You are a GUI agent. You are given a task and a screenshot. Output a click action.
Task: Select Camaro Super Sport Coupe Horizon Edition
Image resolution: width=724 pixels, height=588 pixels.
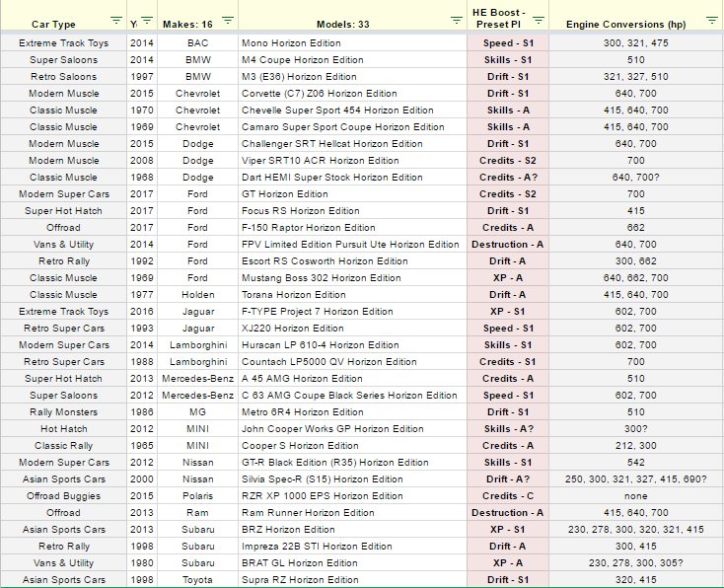352,127
